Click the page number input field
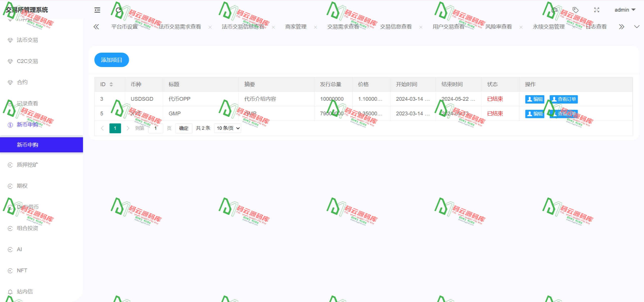 coord(155,128)
